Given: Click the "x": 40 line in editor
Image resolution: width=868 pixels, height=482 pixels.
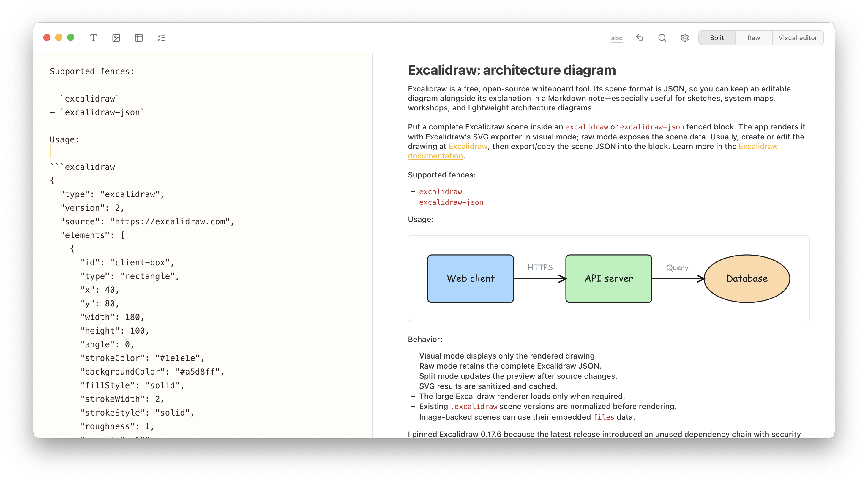Looking at the screenshot, I should tap(100, 290).
